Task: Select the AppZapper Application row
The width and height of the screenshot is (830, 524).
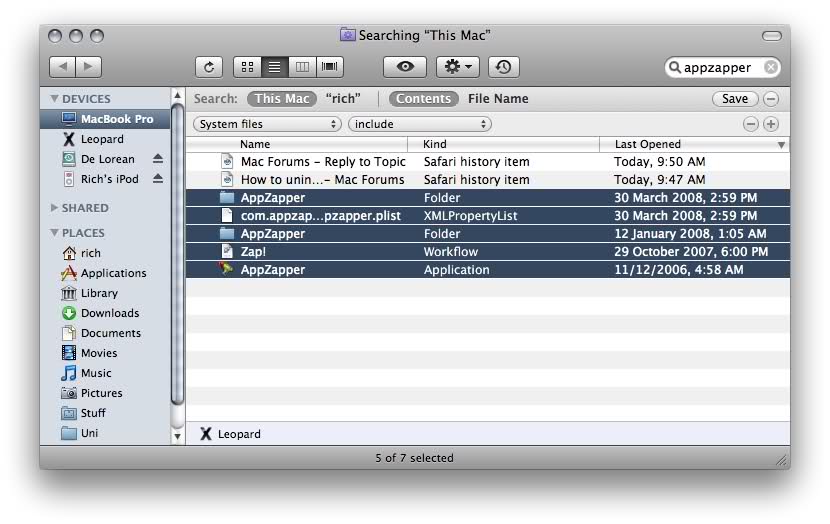Action: (x=488, y=269)
